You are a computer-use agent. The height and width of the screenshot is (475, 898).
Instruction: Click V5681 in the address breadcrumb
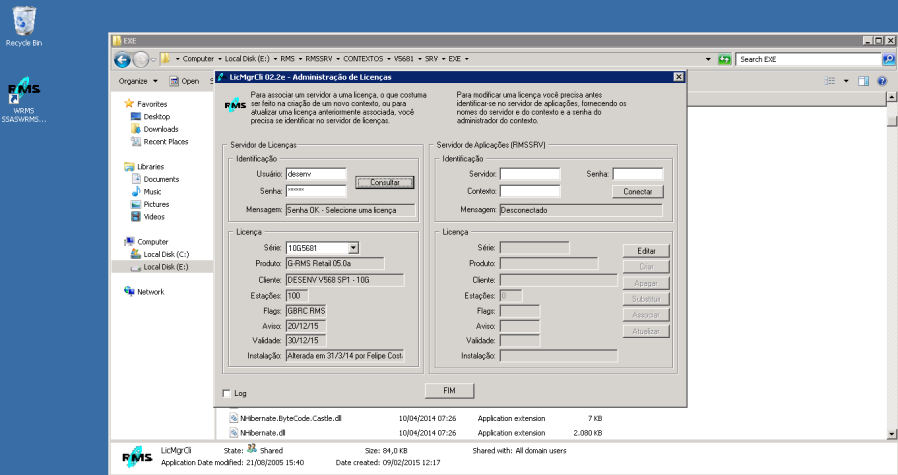[404, 59]
